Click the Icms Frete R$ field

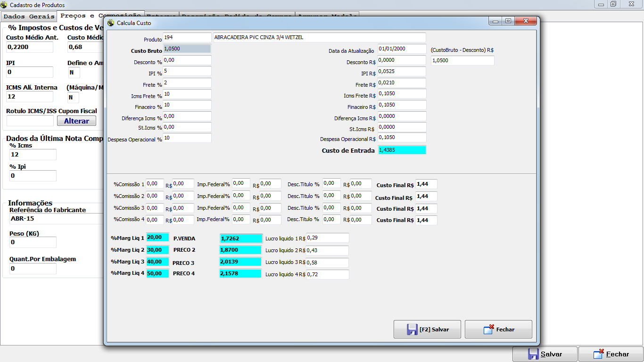tap(402, 94)
